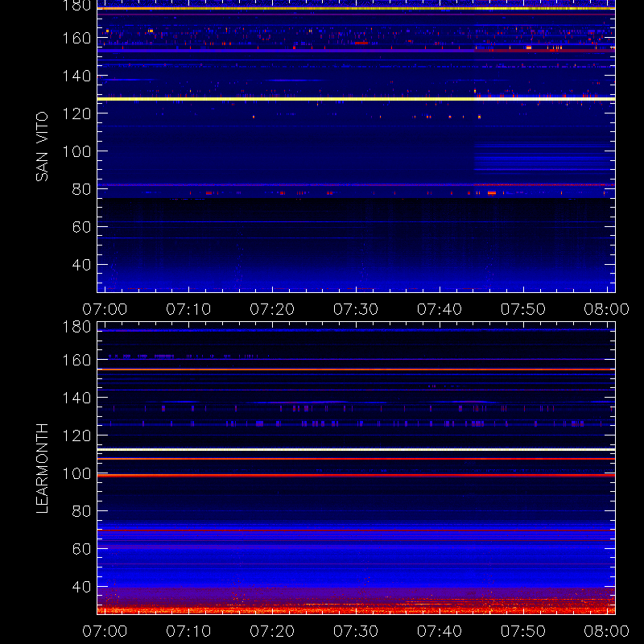Screen dimensions: 644x644
Task: Select the 100 tick label on LEARMONTH axis
Action: pos(76,473)
